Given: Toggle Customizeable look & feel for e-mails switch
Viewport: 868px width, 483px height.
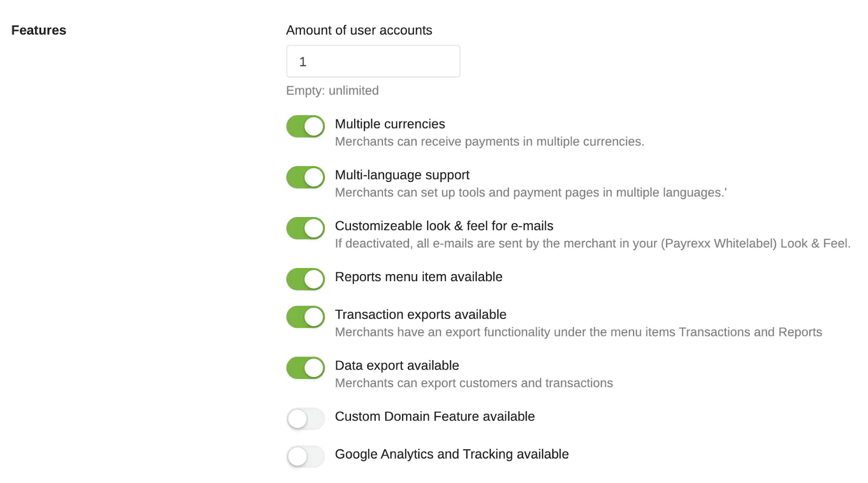Looking at the screenshot, I should 305,228.
